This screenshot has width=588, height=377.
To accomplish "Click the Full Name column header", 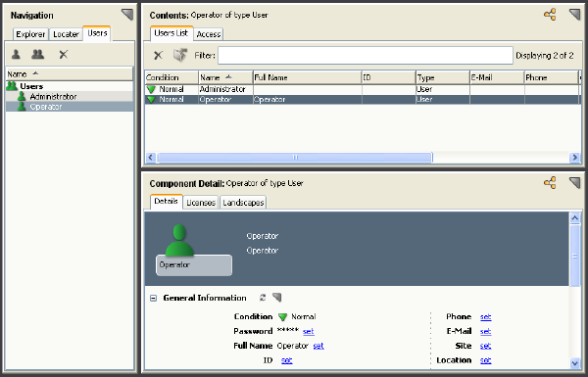I will click(x=307, y=77).
